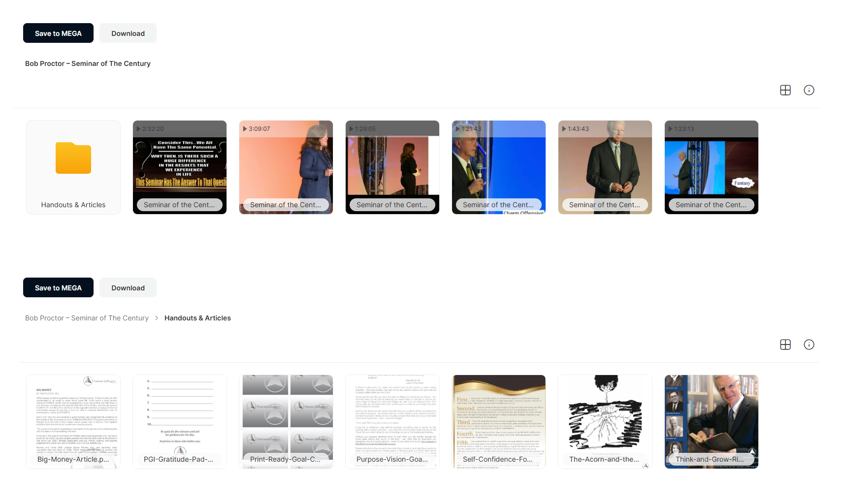Open info icon in the Handouts & Articles panel
The width and height of the screenshot is (845, 504).
click(x=809, y=345)
